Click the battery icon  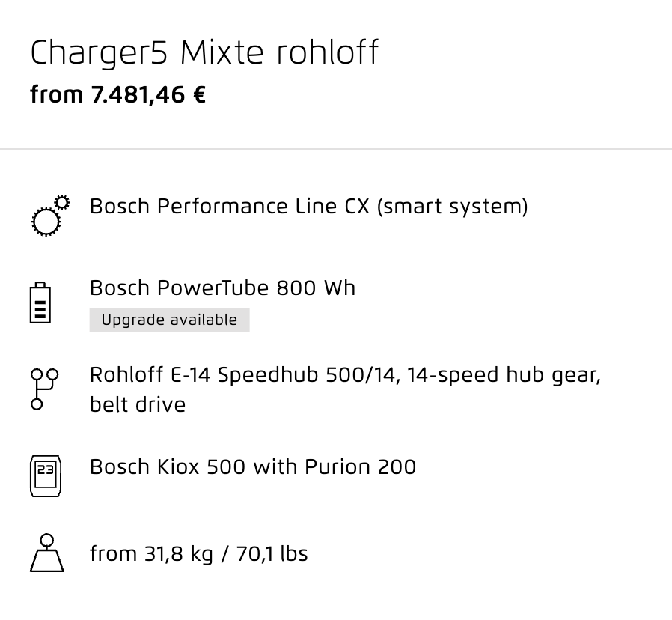(x=40, y=303)
